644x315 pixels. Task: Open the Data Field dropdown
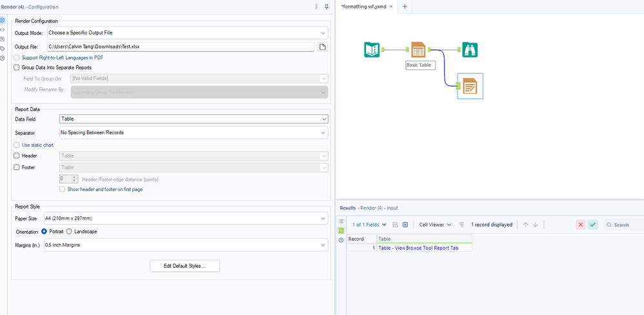194,119
